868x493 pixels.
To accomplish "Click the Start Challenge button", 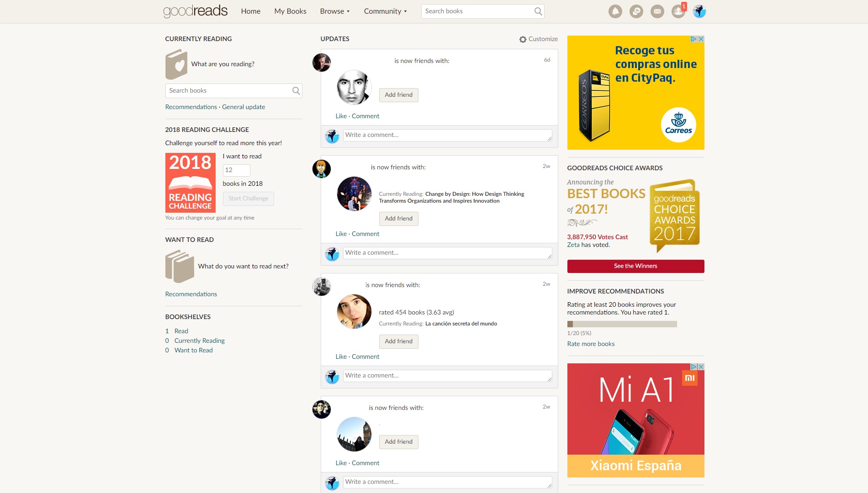I will 248,199.
